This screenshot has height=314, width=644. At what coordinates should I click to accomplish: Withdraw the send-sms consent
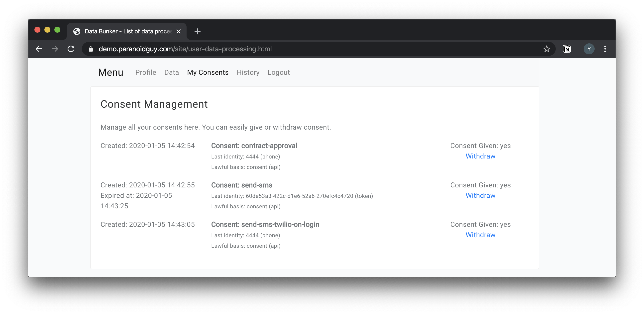[x=480, y=196]
